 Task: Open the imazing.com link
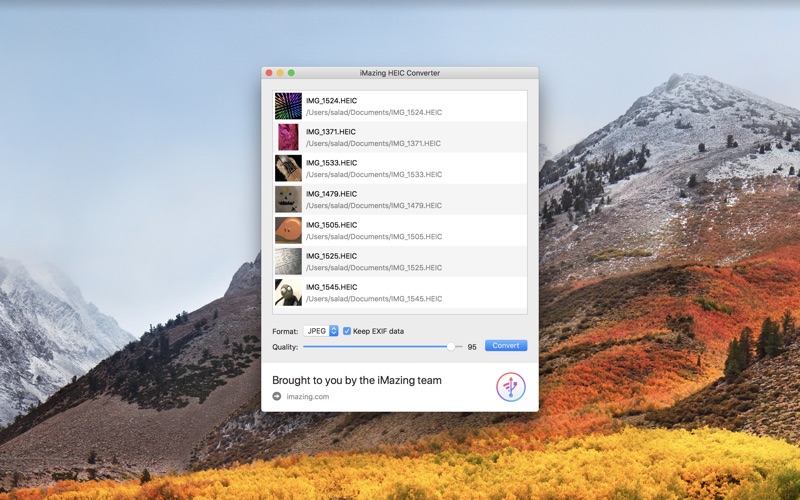point(308,396)
